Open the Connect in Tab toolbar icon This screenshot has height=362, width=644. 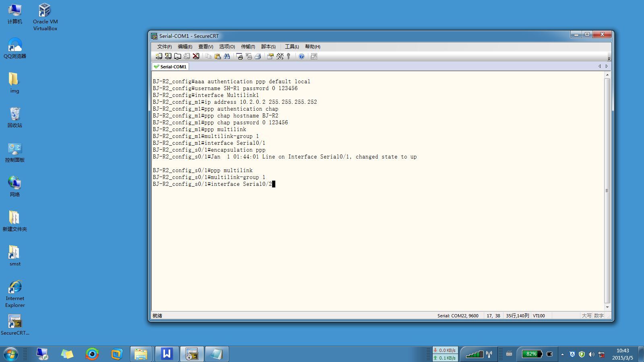(178, 56)
